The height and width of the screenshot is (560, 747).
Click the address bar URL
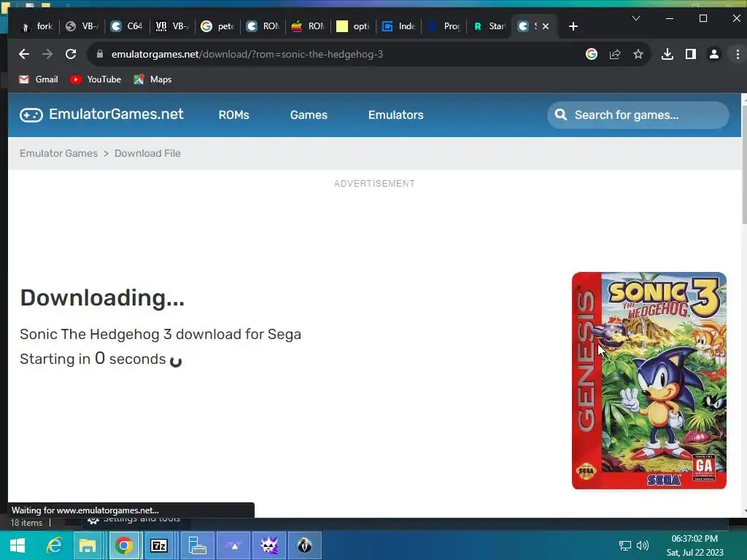[x=247, y=54]
